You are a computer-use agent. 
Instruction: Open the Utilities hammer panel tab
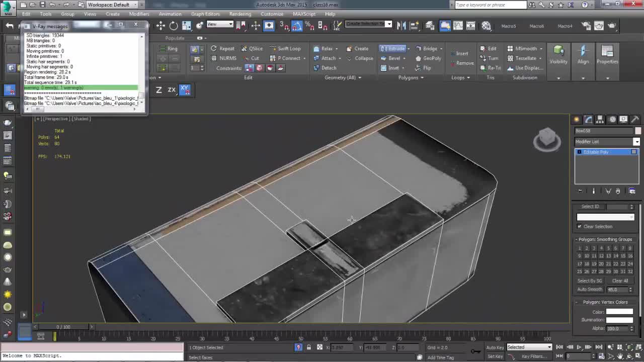point(635,119)
